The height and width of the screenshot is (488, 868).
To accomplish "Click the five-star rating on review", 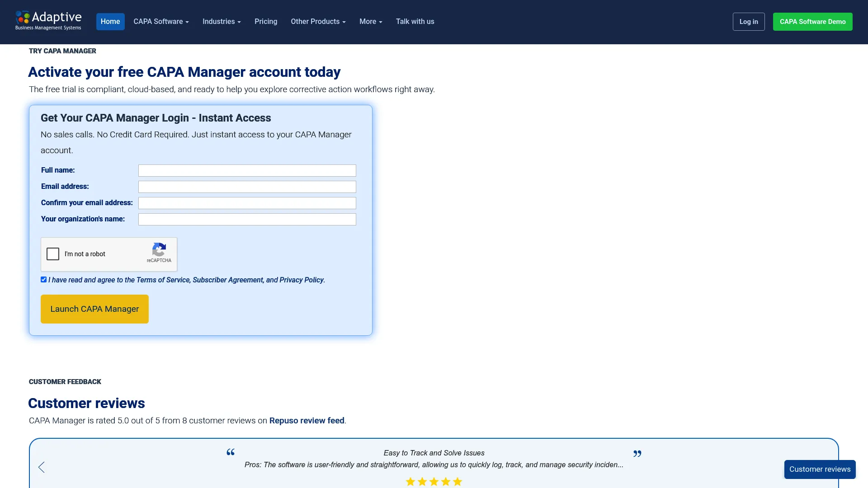I will point(434,482).
